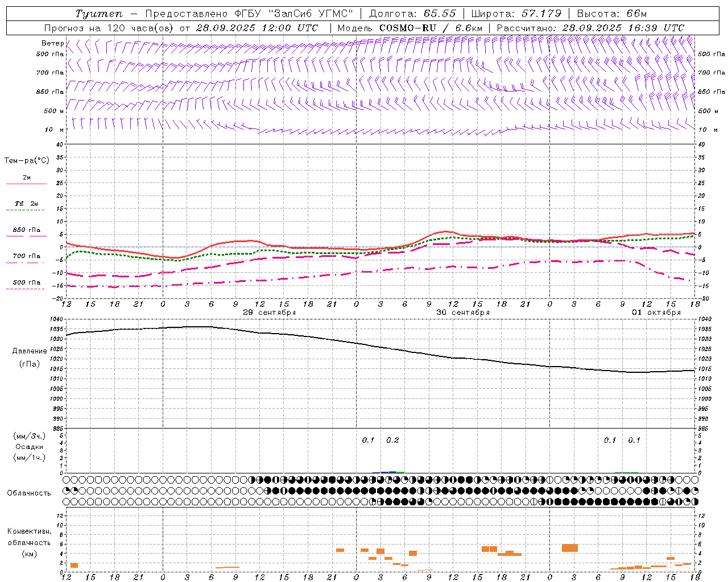The width and height of the screenshot is (728, 582).
Task: Click the "Долгота: 65.55" header value
Action: click(412, 14)
